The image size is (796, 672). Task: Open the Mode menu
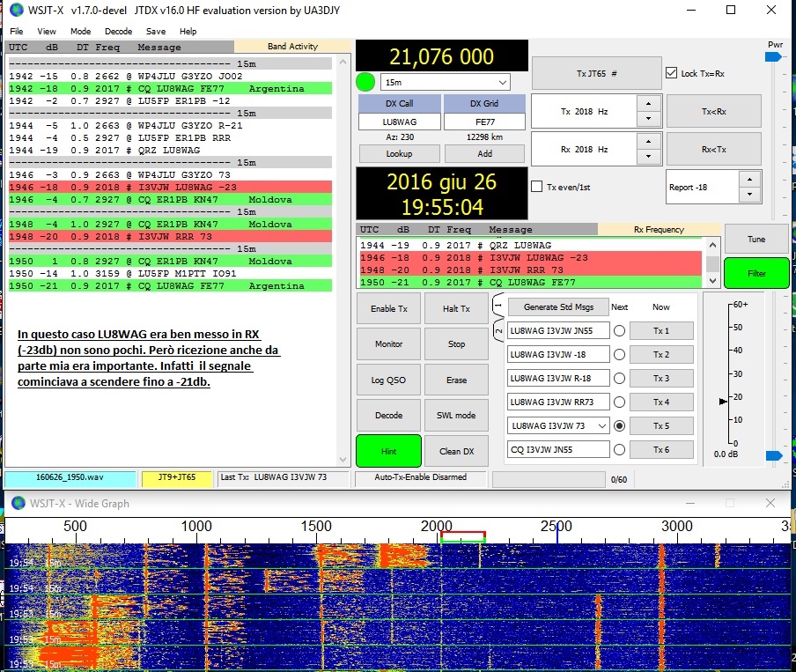tap(80, 31)
